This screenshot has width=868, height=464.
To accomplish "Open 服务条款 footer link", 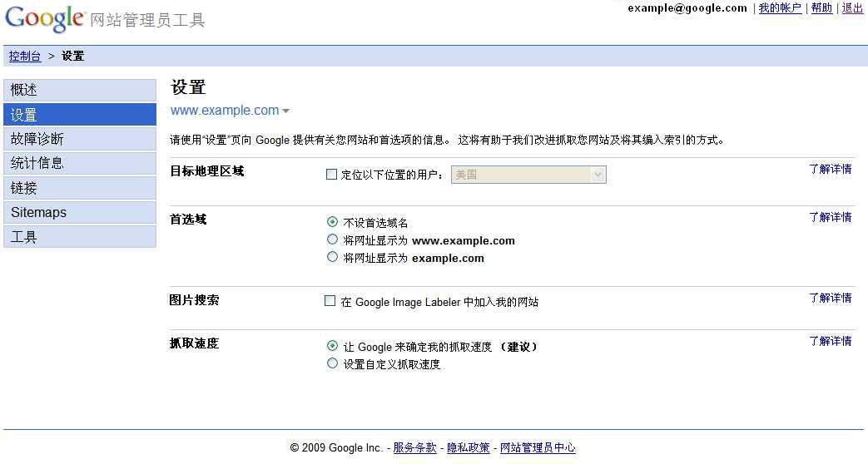I will pos(414,447).
